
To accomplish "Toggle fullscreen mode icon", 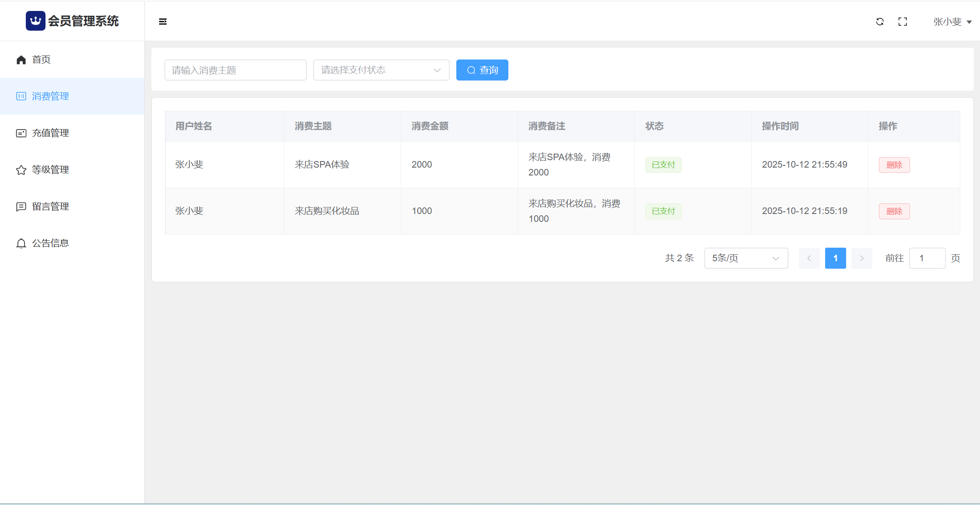I will [x=903, y=21].
